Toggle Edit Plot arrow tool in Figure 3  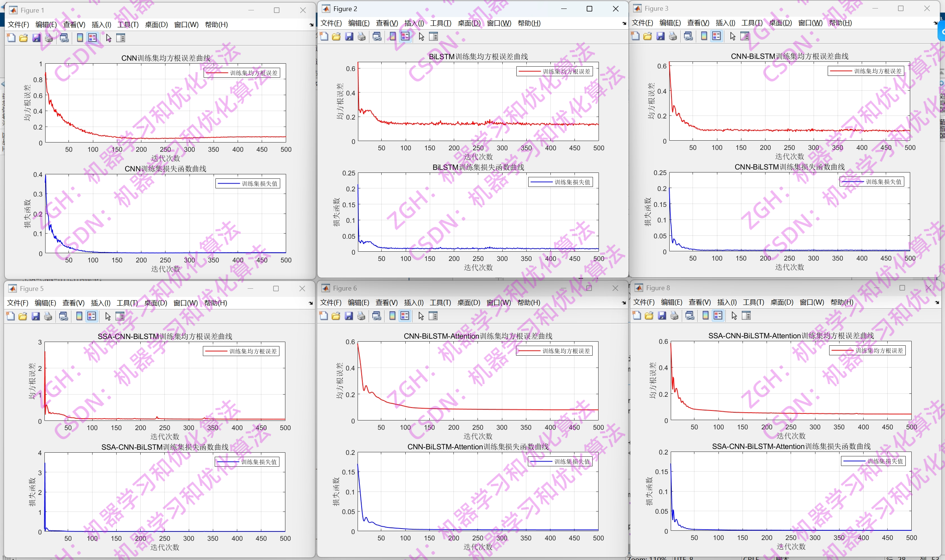click(x=733, y=36)
